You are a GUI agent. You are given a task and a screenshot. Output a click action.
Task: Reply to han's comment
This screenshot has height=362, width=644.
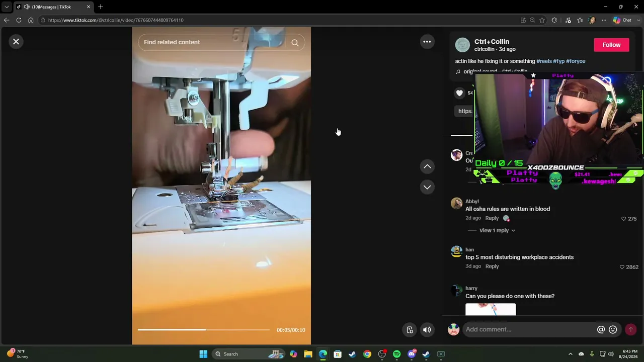tap(492, 266)
